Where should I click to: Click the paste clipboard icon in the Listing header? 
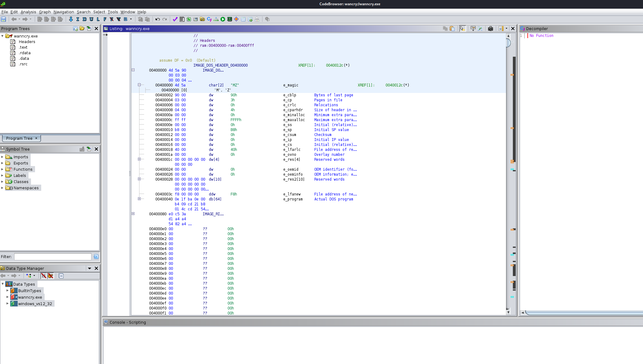(452, 29)
